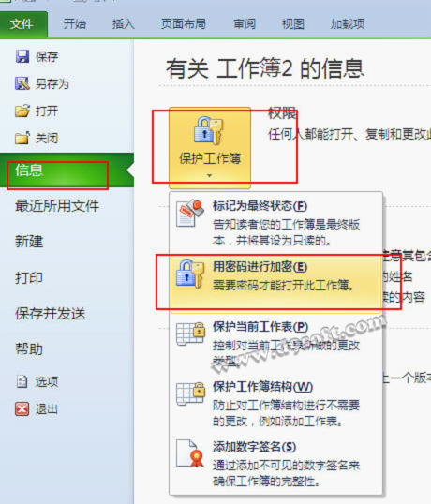Click the Save As icon
This screenshot has width=431, height=504.
click(x=22, y=83)
